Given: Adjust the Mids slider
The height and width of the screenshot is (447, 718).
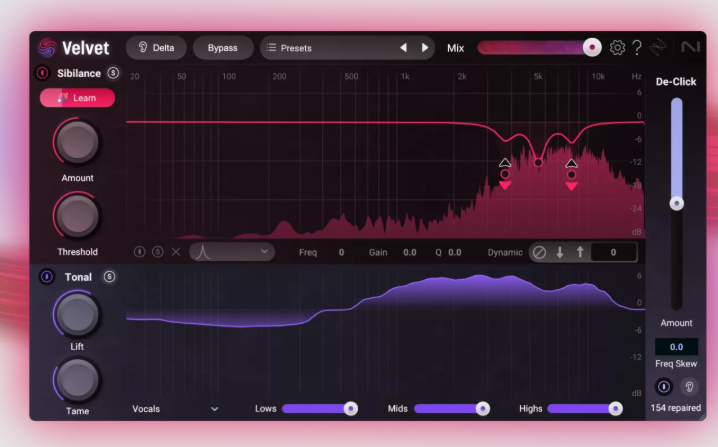Looking at the screenshot, I should click(x=451, y=409).
